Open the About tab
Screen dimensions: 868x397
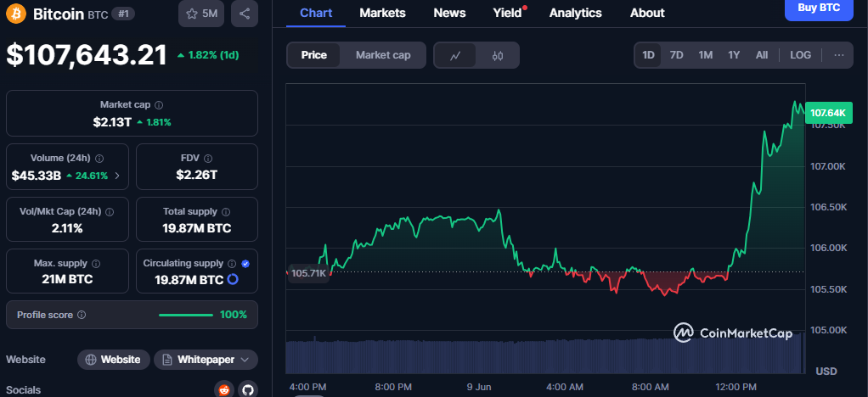pyautogui.click(x=647, y=13)
